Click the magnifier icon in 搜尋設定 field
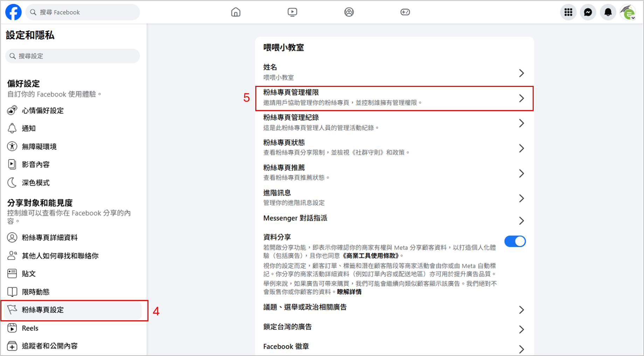 (x=13, y=56)
